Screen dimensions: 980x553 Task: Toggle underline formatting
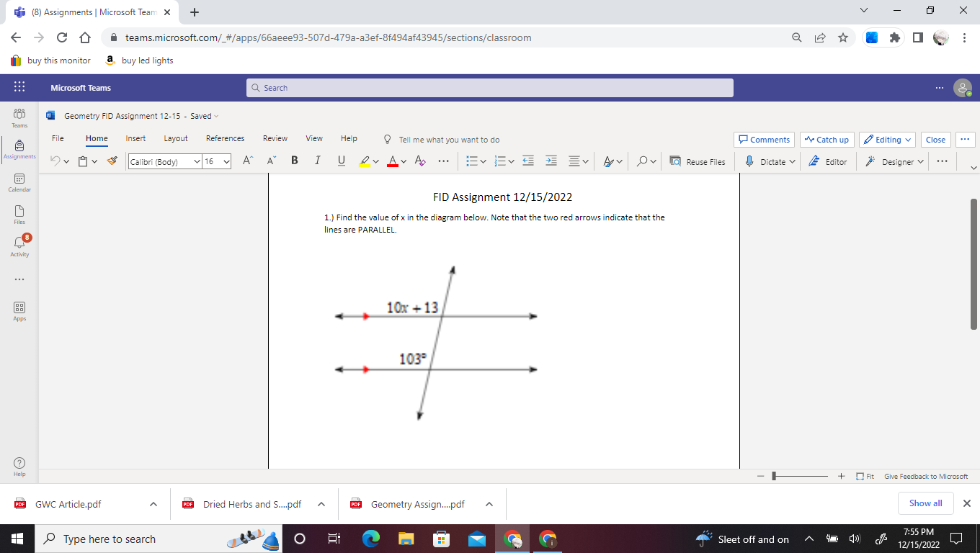[x=341, y=161]
